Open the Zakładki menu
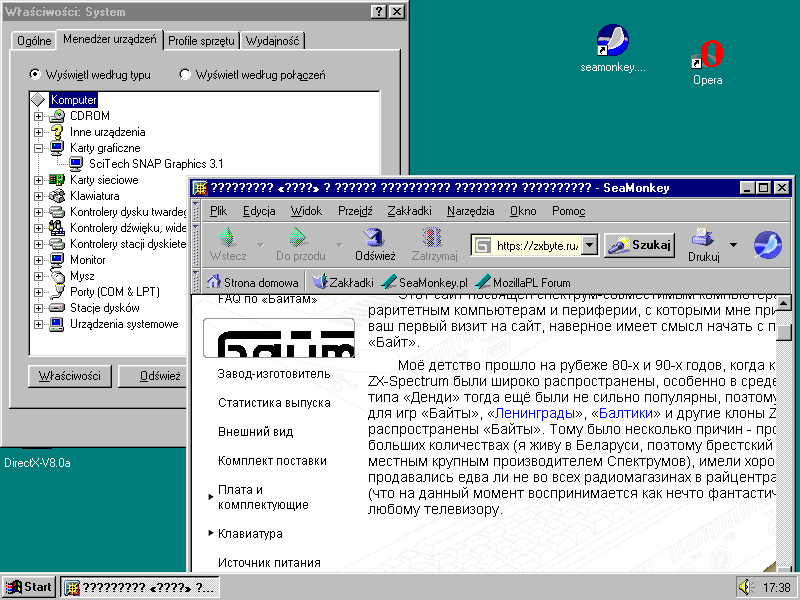This screenshot has width=800, height=600. click(x=409, y=211)
